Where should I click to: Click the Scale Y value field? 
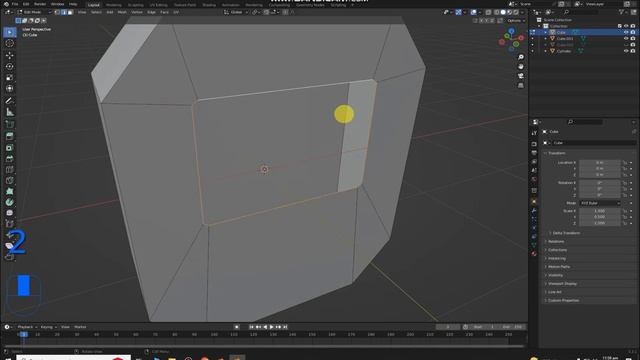click(599, 217)
